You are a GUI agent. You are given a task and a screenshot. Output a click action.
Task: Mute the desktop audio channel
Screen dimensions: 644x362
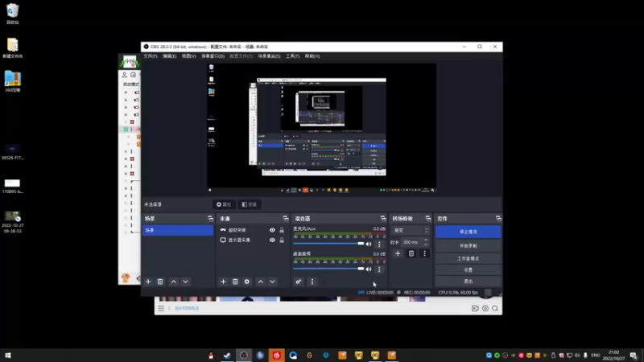click(369, 269)
